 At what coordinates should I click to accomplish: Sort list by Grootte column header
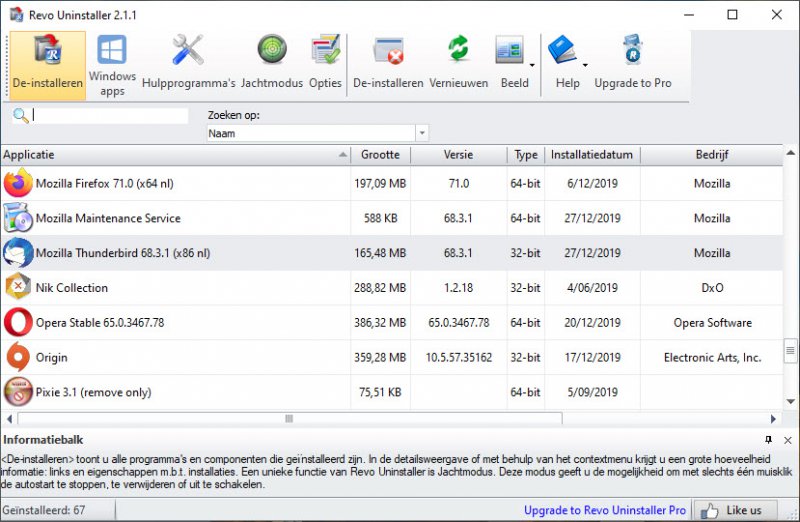[x=380, y=155]
